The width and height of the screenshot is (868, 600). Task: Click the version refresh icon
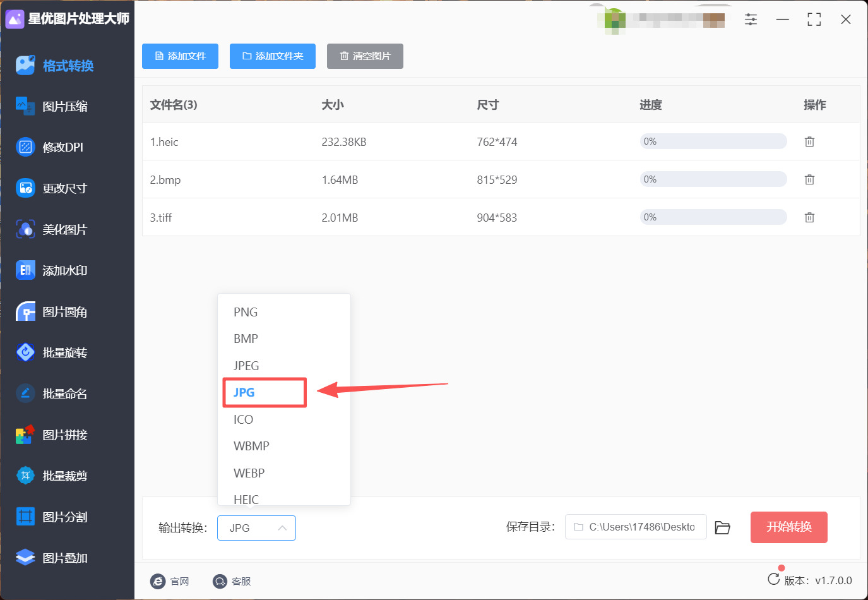pyautogui.click(x=773, y=579)
